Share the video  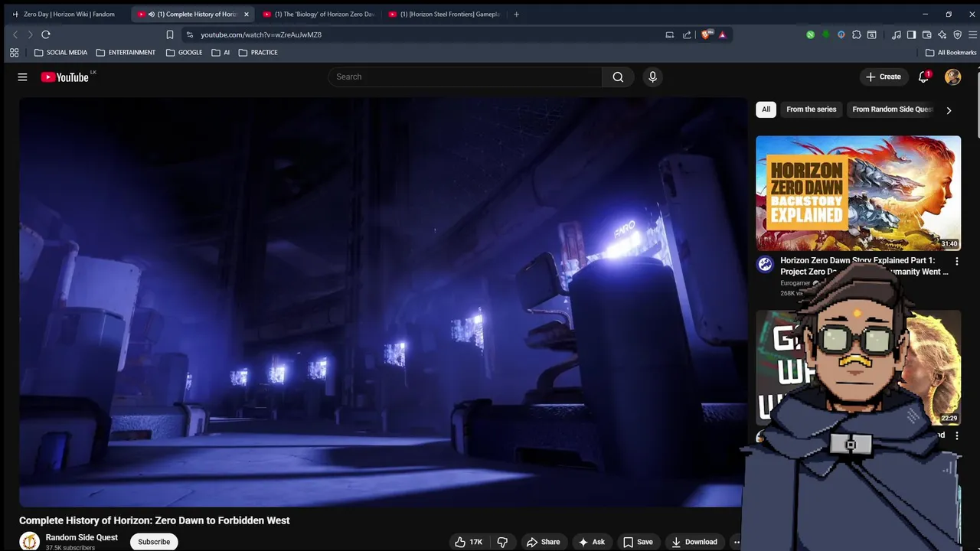tap(543, 542)
